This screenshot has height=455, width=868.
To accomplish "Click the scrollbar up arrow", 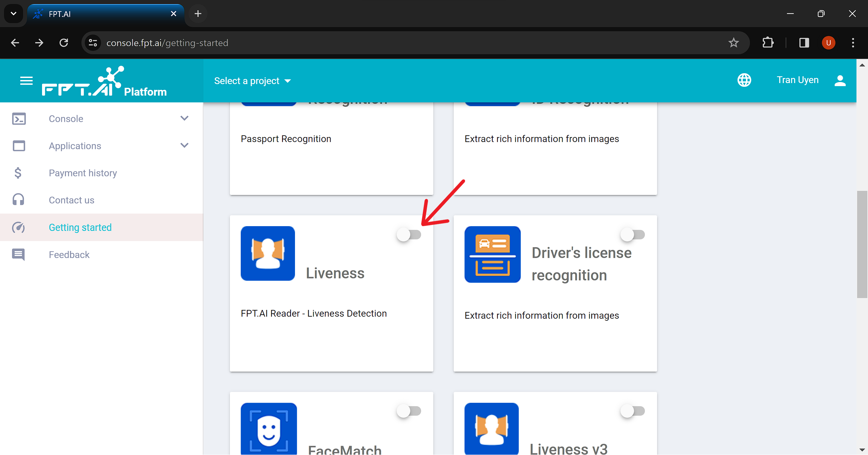I will [862, 64].
